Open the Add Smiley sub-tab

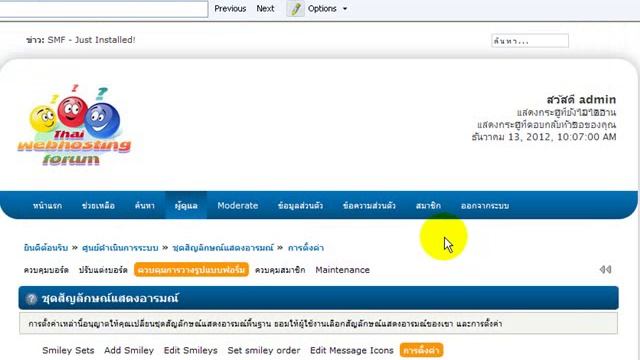click(129, 350)
